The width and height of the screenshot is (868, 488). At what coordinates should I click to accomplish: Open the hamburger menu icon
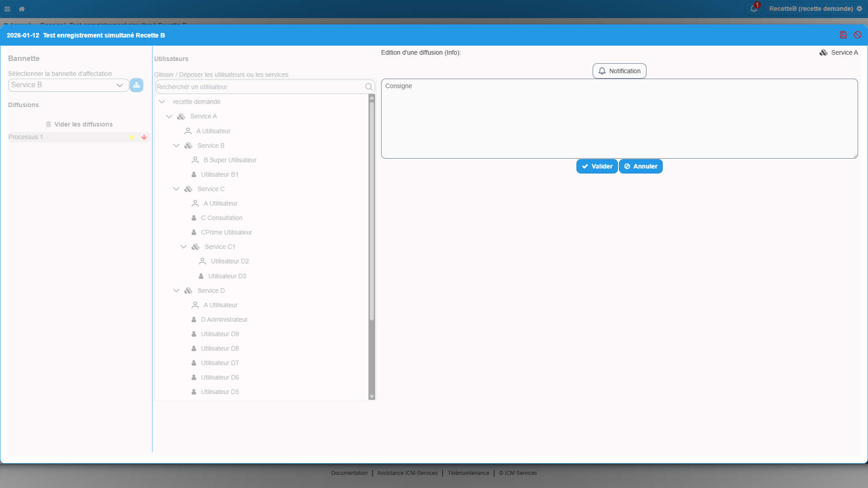point(7,9)
